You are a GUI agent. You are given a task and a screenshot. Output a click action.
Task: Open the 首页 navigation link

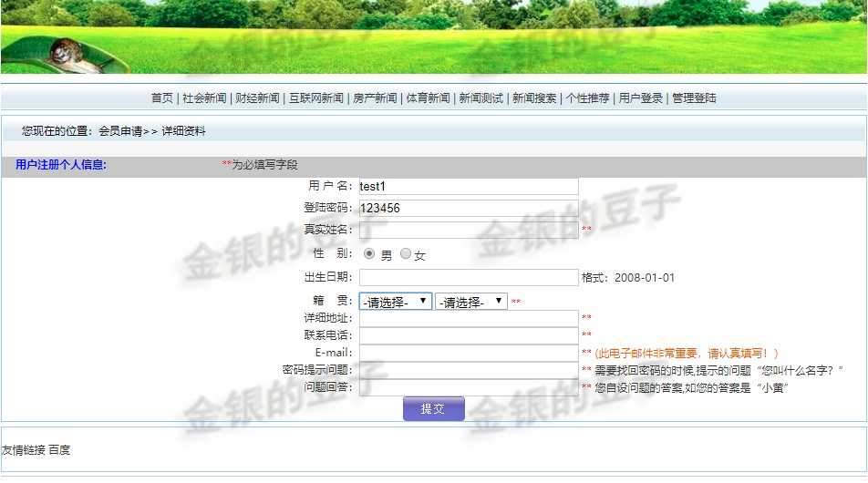tap(161, 98)
